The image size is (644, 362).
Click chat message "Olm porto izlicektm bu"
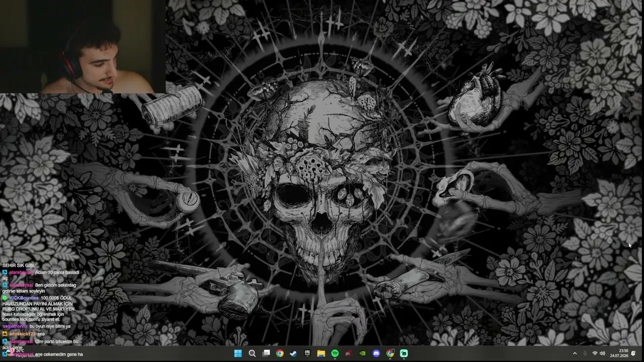tap(56, 341)
